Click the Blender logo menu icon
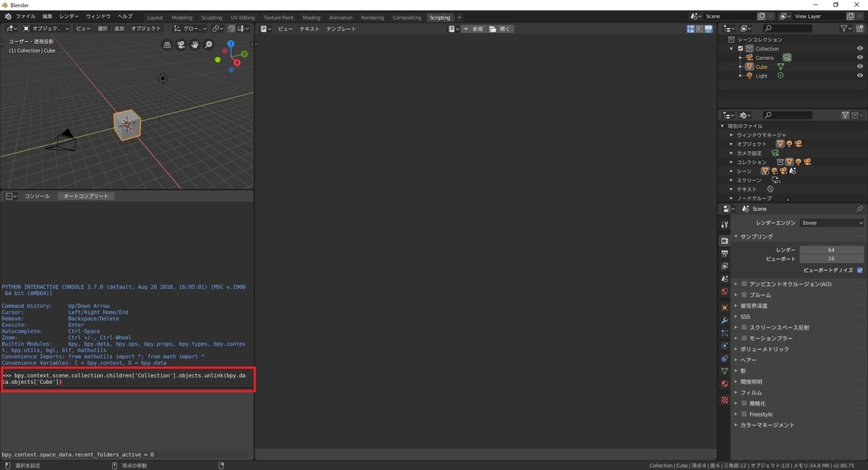This screenshot has height=470, width=868. 7,16
